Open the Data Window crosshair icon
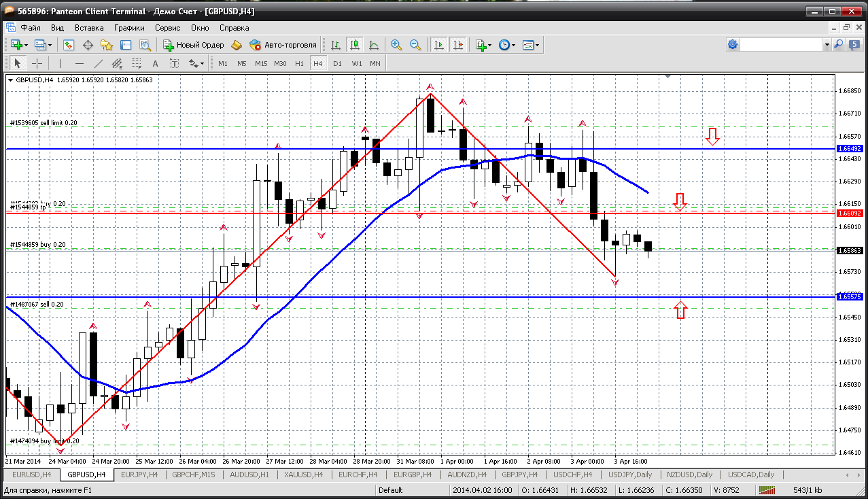The width and height of the screenshot is (868, 499). click(88, 45)
